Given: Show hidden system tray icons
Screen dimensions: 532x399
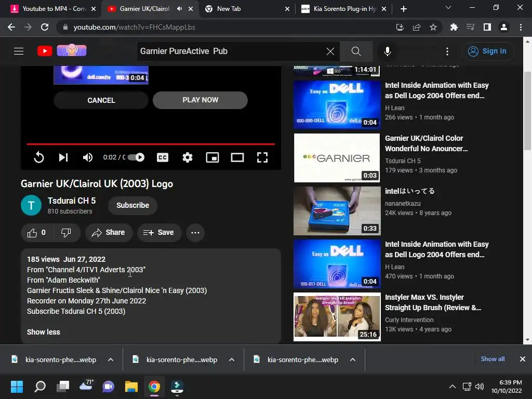Looking at the screenshot, I should tap(453, 387).
